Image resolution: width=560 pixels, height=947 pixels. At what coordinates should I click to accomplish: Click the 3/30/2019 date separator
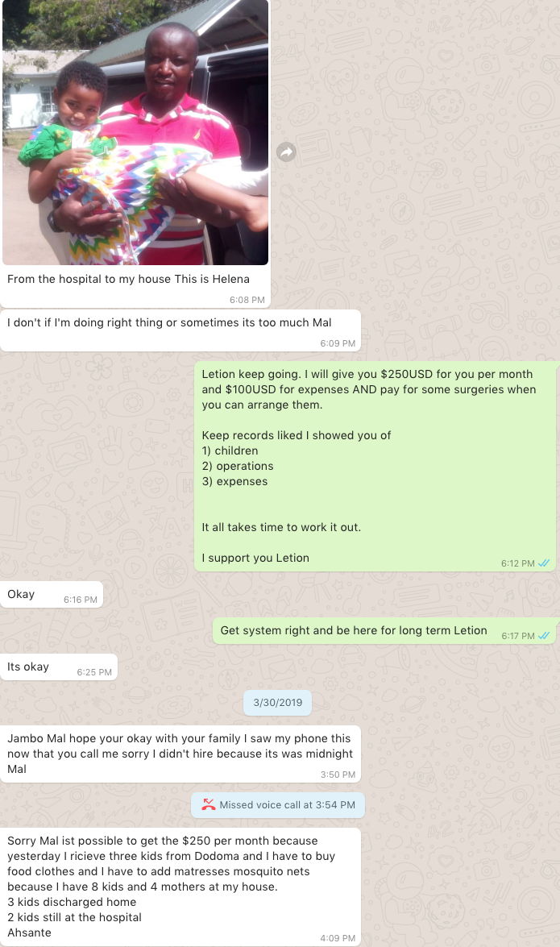[278, 703]
